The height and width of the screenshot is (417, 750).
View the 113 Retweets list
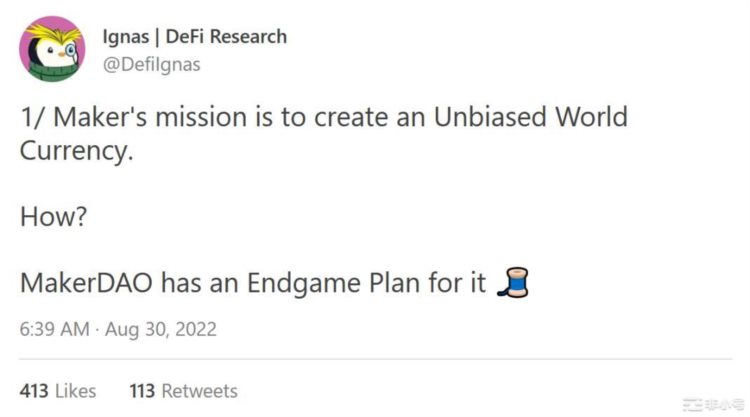[x=183, y=390]
